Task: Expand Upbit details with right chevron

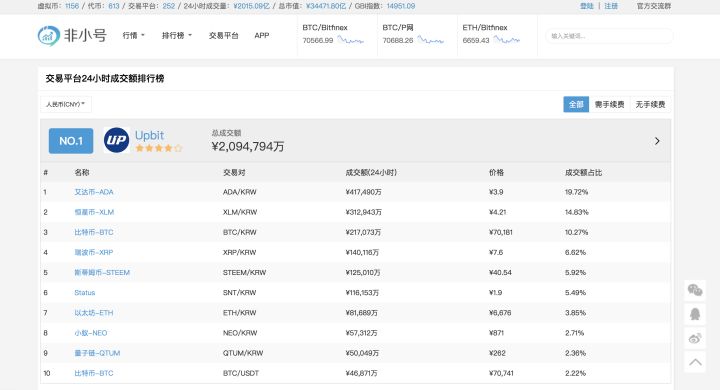Action: (657, 141)
